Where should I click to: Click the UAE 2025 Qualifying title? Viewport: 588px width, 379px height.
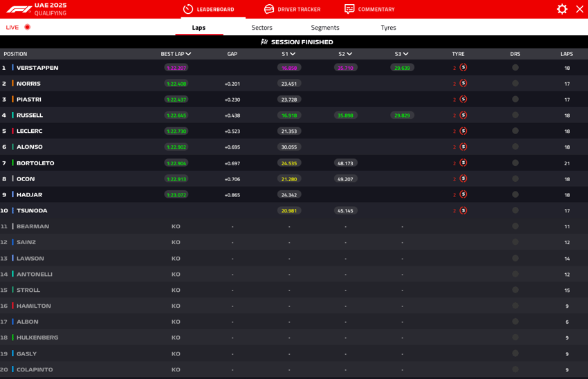point(50,10)
